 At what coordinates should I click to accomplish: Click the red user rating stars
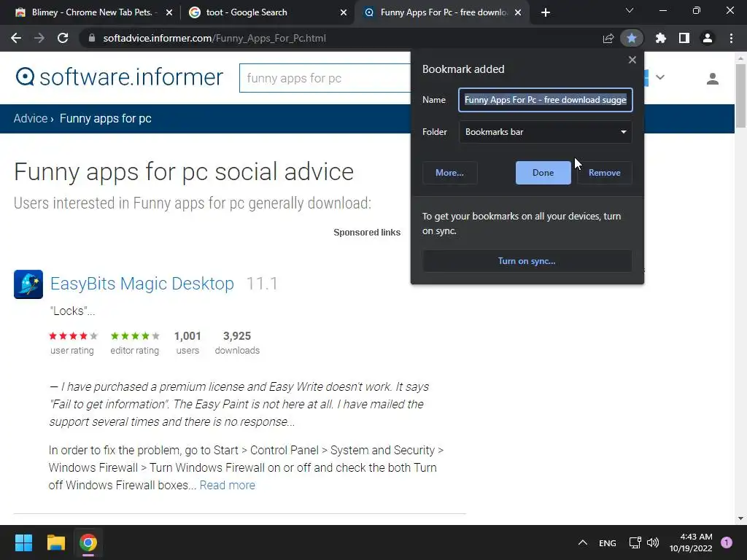coord(73,335)
